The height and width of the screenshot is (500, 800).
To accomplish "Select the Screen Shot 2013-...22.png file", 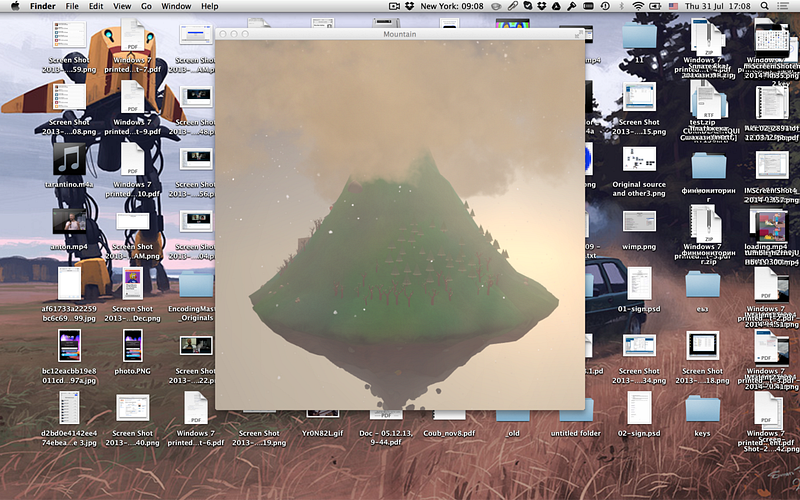I will click(195, 345).
